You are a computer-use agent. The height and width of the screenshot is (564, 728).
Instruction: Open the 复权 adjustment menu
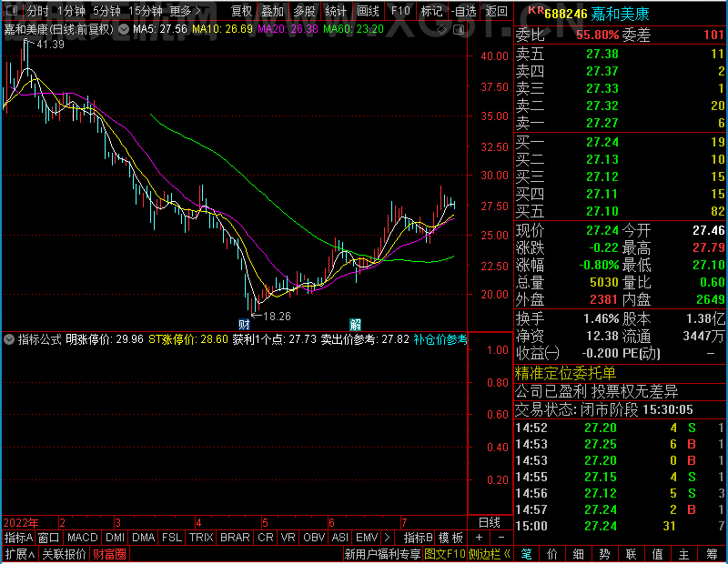point(241,11)
